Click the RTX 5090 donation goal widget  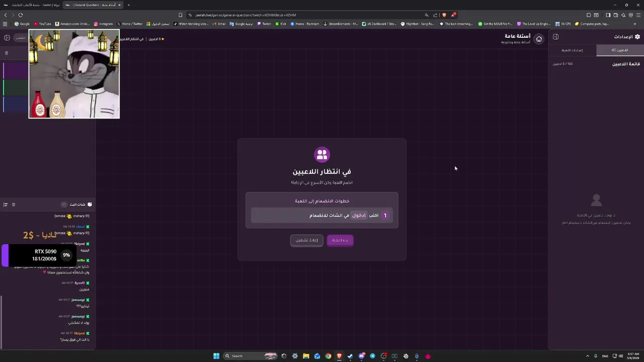pos(39,255)
